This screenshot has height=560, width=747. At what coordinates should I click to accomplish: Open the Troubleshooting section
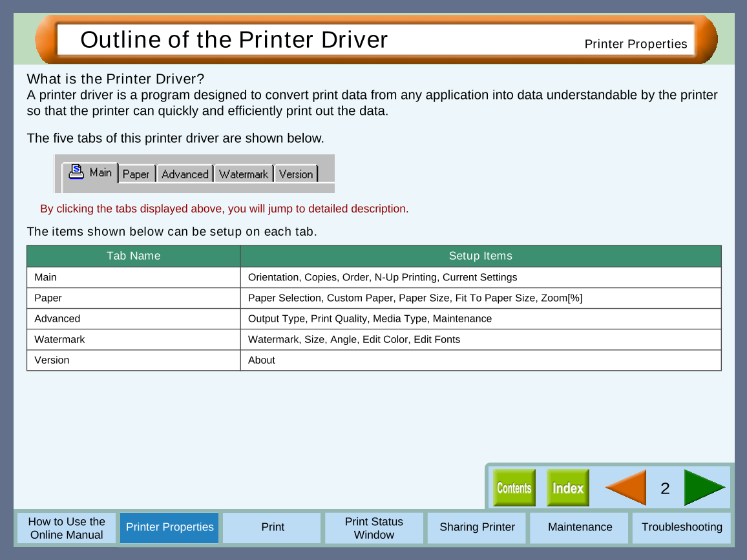681,528
